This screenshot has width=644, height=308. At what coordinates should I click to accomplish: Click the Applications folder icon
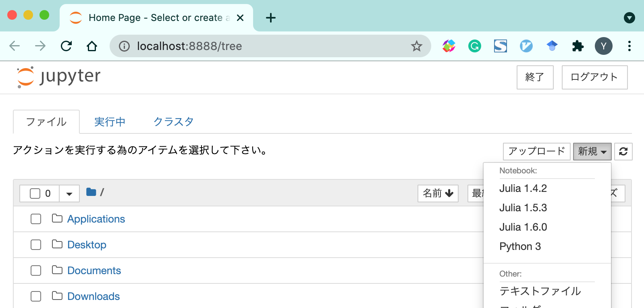pos(57,219)
